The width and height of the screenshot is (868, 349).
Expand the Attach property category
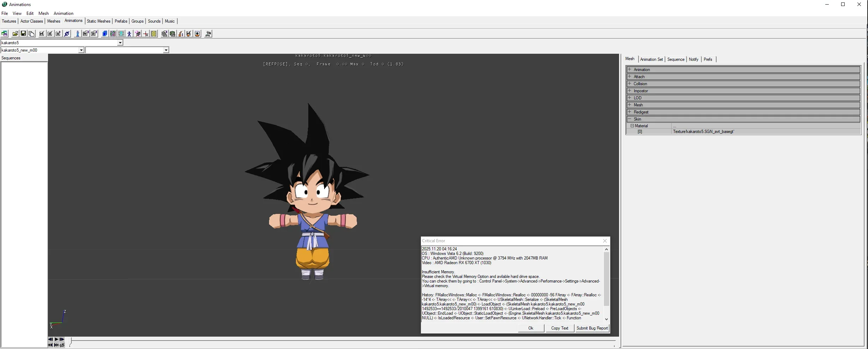point(629,76)
